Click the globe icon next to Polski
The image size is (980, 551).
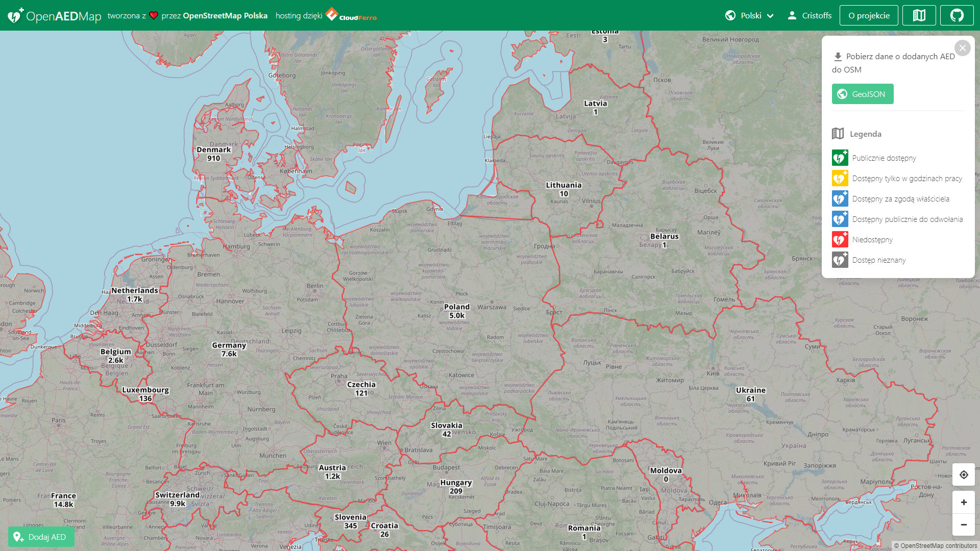731,15
